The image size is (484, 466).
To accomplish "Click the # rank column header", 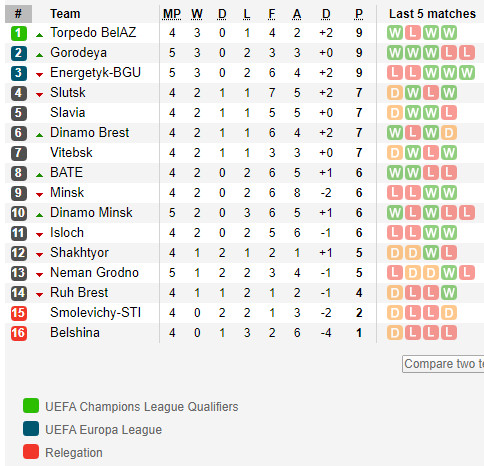I will pyautogui.click(x=19, y=14).
